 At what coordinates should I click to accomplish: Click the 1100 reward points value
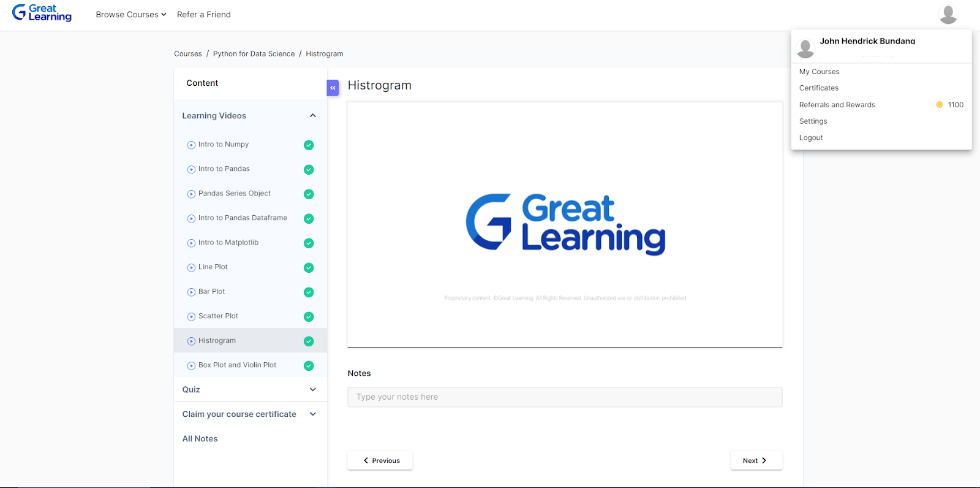pyautogui.click(x=956, y=105)
